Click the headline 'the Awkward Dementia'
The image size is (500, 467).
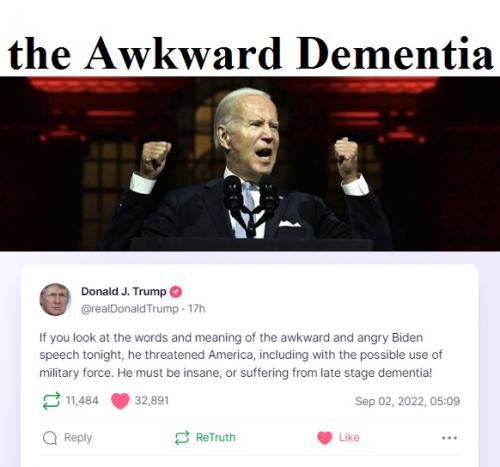click(250, 53)
